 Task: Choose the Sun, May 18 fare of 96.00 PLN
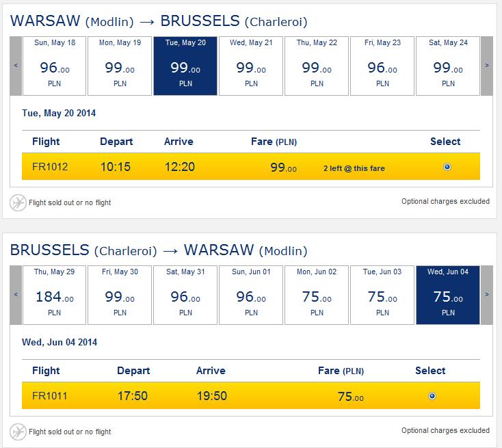pyautogui.click(x=55, y=66)
